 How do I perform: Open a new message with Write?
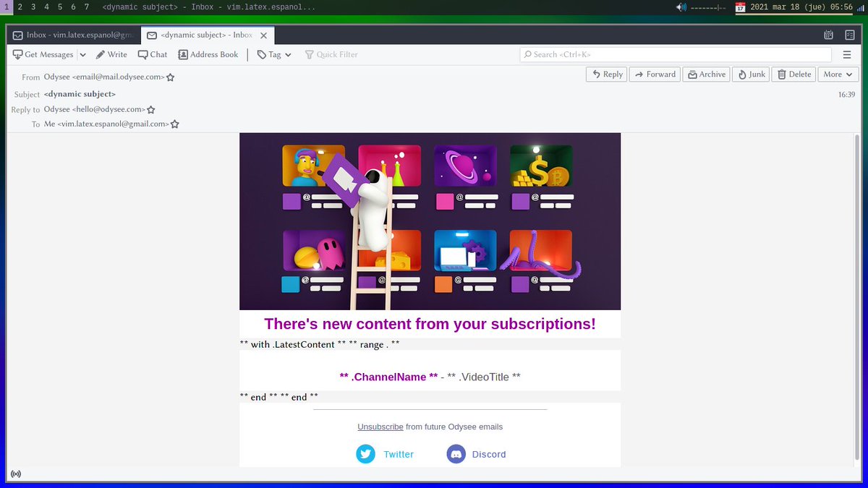pyautogui.click(x=111, y=54)
